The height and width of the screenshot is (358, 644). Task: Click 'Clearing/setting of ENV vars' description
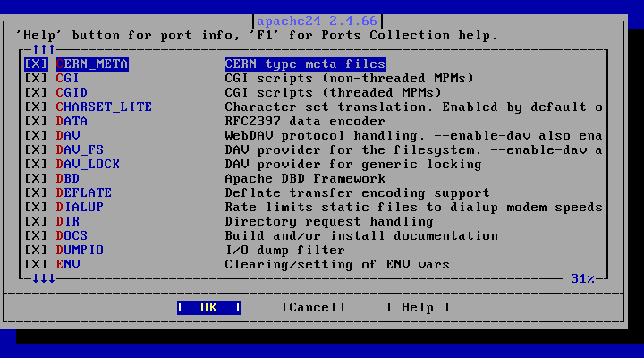coord(337,265)
